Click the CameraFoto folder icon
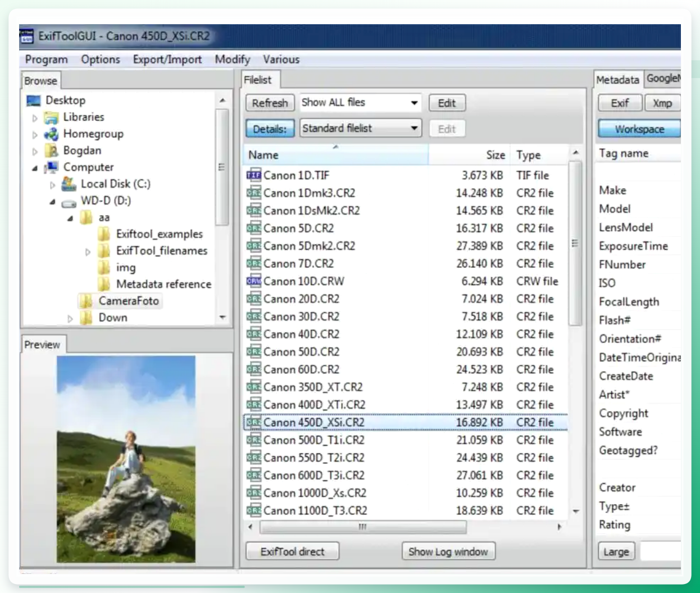700x593 pixels. tap(86, 301)
